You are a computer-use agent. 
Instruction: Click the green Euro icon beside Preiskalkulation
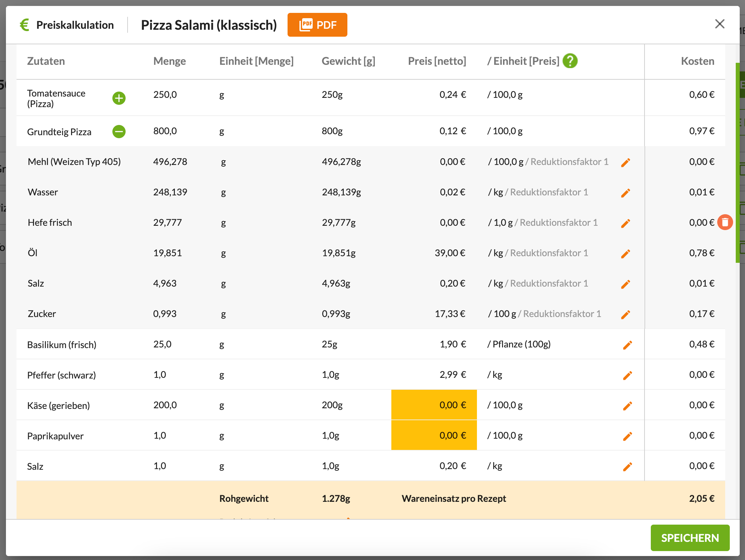(x=24, y=25)
